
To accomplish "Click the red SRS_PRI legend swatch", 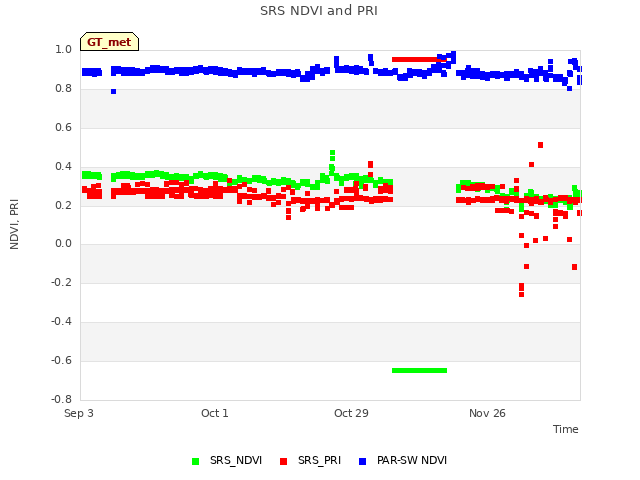I will click(284, 461).
